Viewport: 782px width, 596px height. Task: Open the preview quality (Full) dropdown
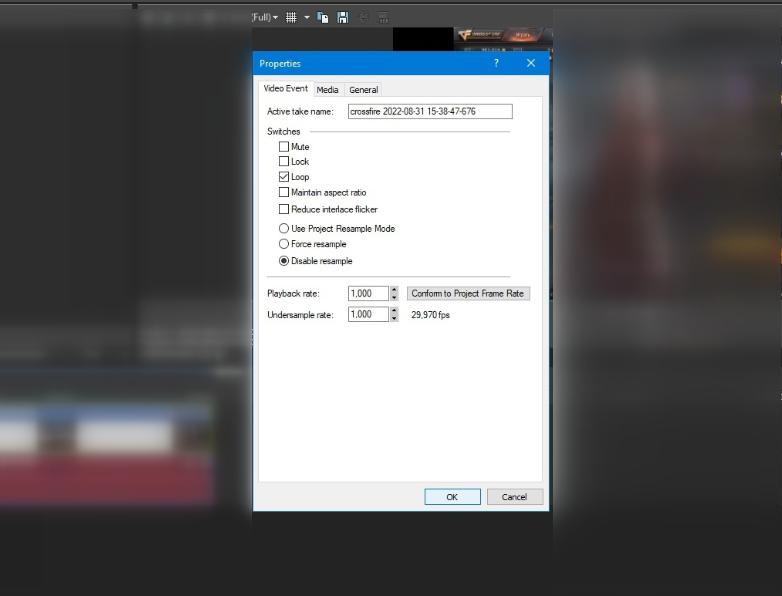(265, 17)
